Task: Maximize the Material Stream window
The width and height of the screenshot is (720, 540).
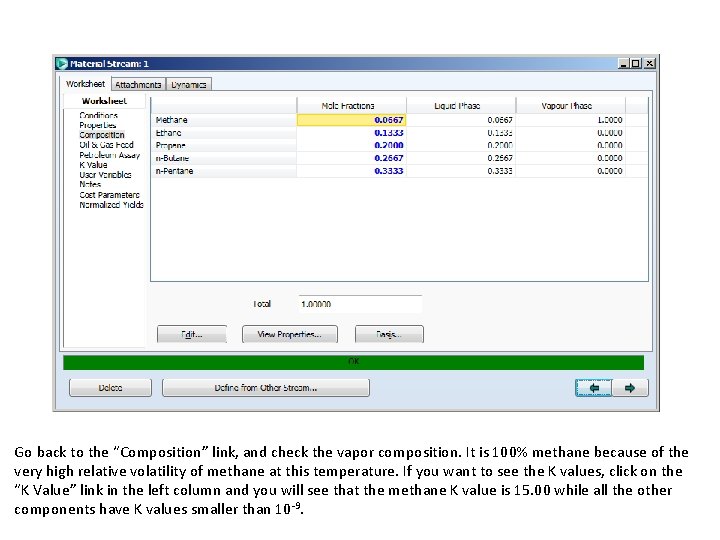Action: coord(636,64)
